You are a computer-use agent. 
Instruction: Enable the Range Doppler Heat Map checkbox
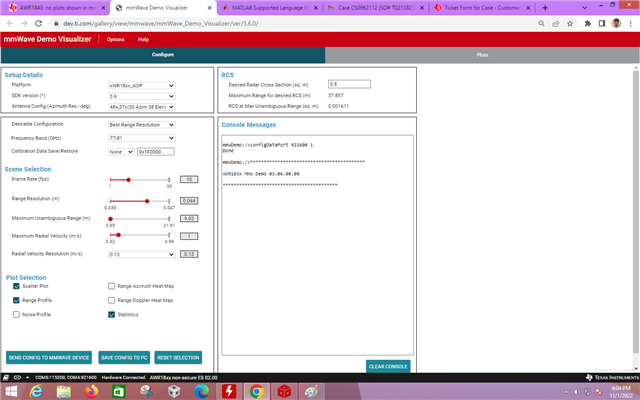[111, 300]
